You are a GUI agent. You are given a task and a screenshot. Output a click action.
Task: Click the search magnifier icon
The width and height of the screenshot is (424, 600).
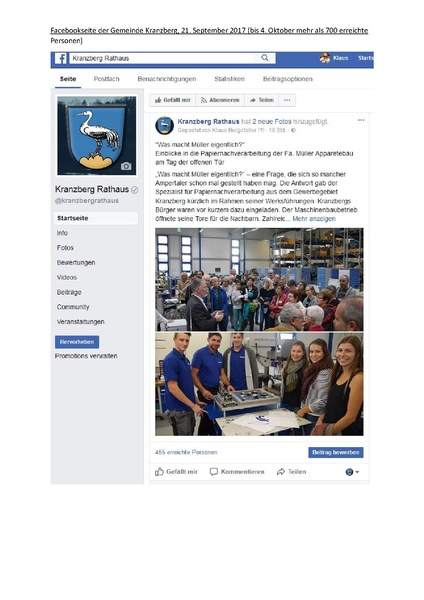[x=265, y=58]
